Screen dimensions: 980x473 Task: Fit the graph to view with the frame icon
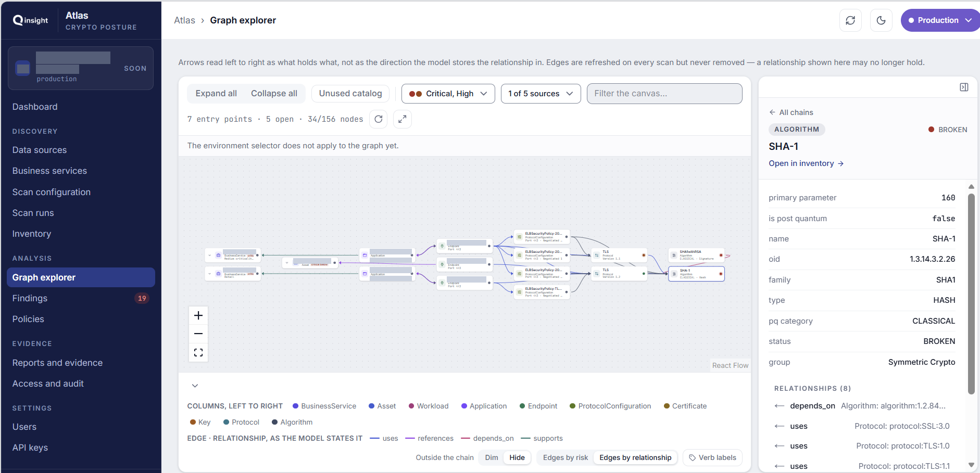[198, 352]
